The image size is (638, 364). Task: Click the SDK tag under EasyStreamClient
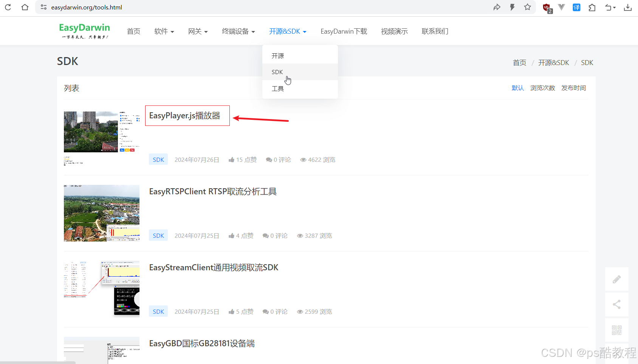(158, 311)
